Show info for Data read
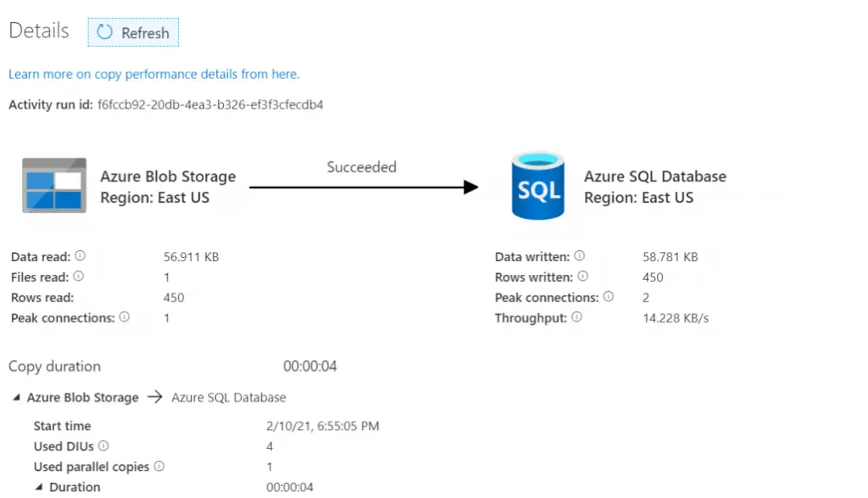 coord(81,256)
